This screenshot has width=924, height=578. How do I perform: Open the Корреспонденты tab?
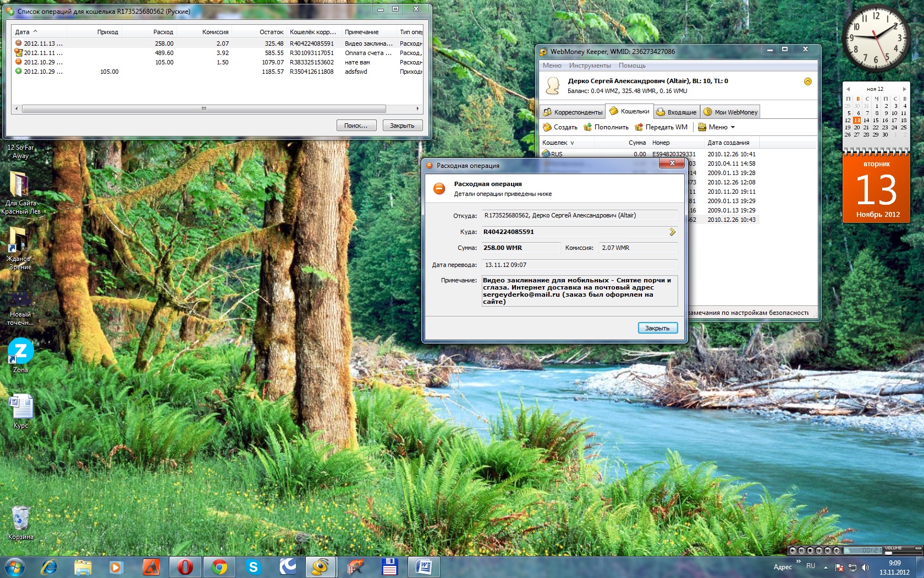point(573,112)
